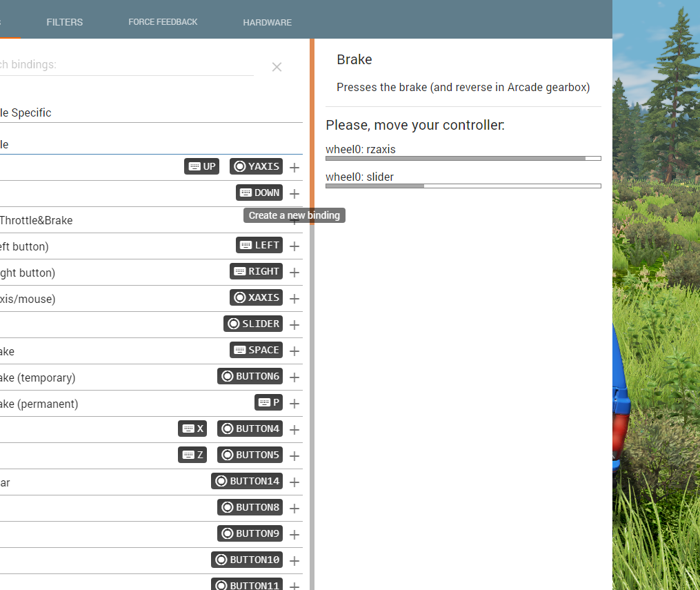Image resolution: width=700 pixels, height=590 pixels.
Task: Select the P keyboard binding
Action: pyautogui.click(x=269, y=402)
